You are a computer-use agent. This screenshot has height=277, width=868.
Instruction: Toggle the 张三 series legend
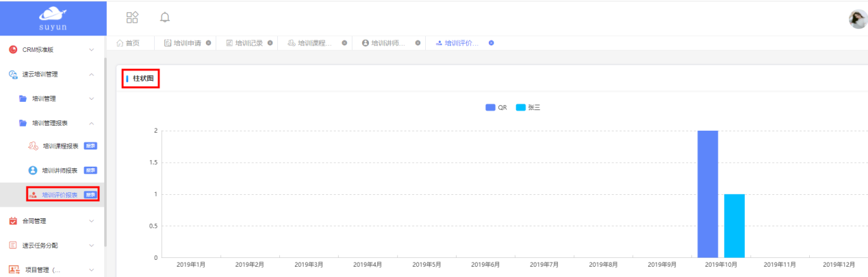coord(528,107)
